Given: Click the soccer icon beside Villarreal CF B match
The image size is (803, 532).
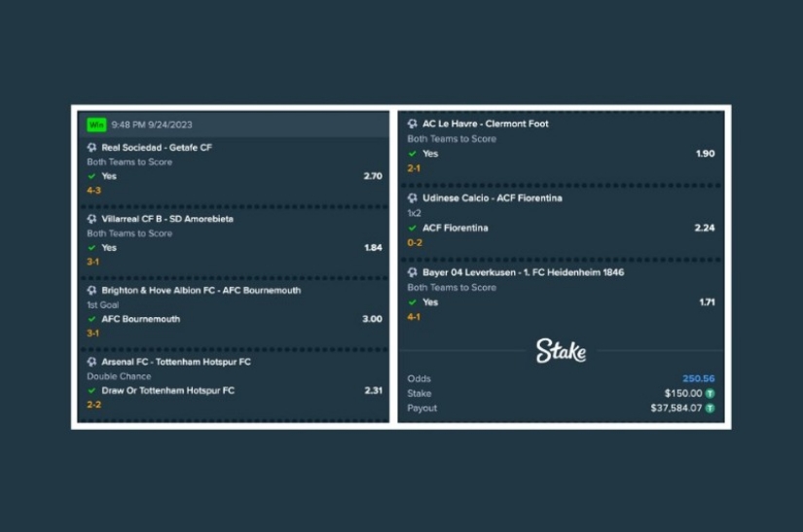Looking at the screenshot, I should pyautogui.click(x=91, y=219).
